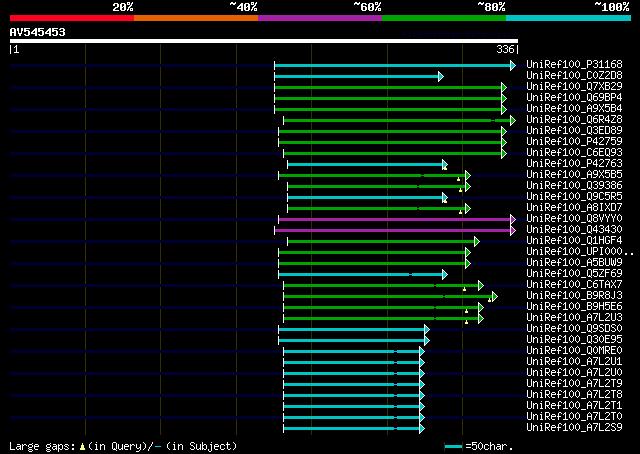Click the cyan 50char scale bar in the legend
Screen dimensions: 640x454
pyautogui.click(x=454, y=446)
